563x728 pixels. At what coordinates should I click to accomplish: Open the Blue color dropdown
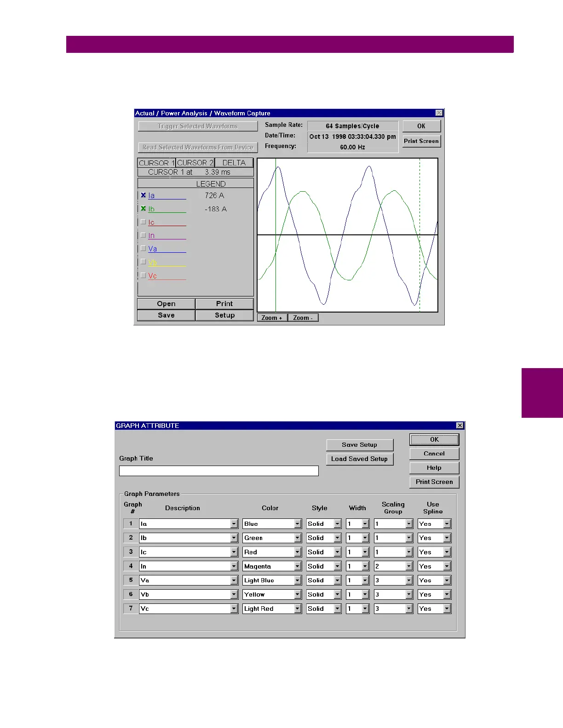[298, 523]
